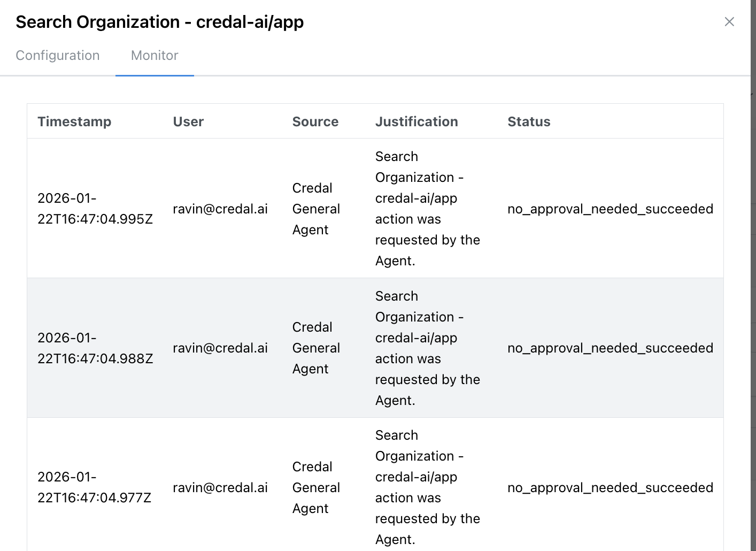Click Credal General Agent in second row
Screen dimensions: 756x551
pos(316,348)
